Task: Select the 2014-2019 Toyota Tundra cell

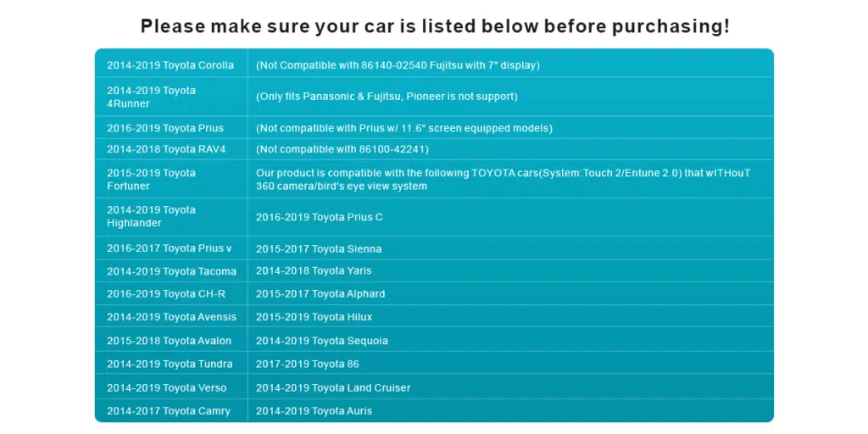Action: (170, 364)
